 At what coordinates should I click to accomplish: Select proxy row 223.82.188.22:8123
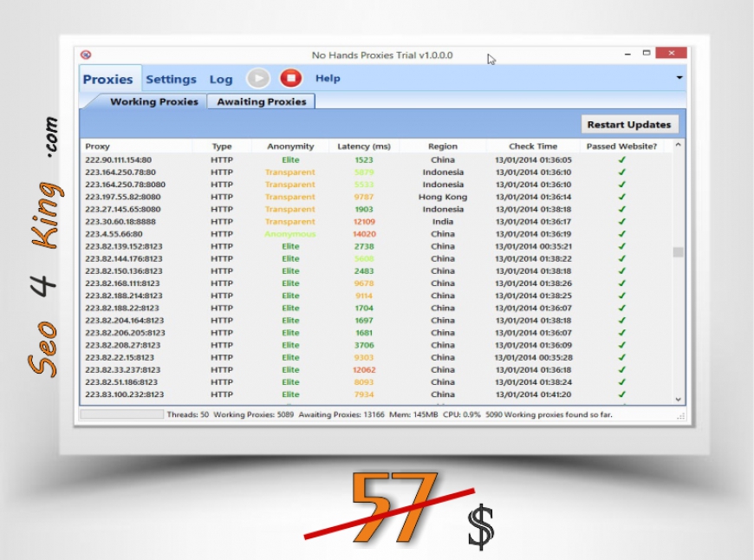(x=376, y=309)
